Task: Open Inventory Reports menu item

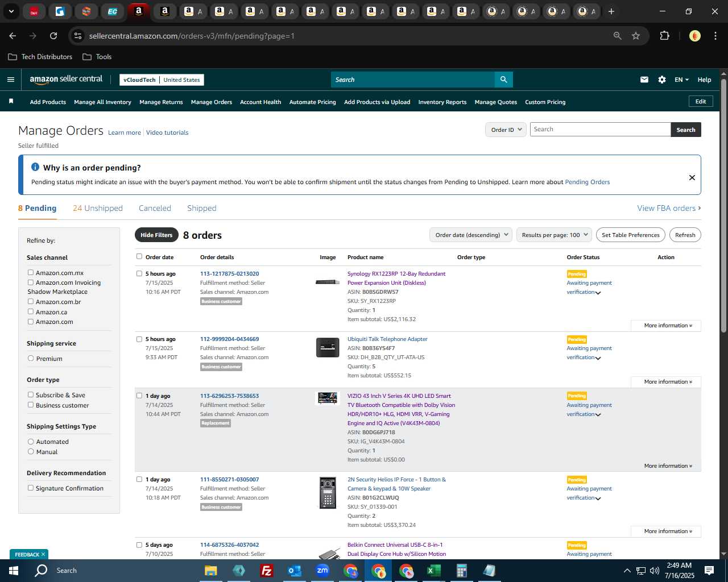Action: (442, 102)
